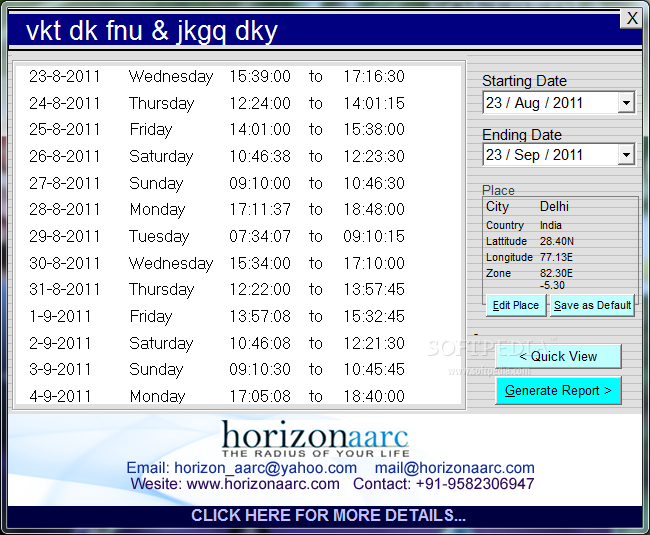Viewport: 650px width, 535px height.
Task: Click the Edit Place button
Action: click(x=516, y=305)
